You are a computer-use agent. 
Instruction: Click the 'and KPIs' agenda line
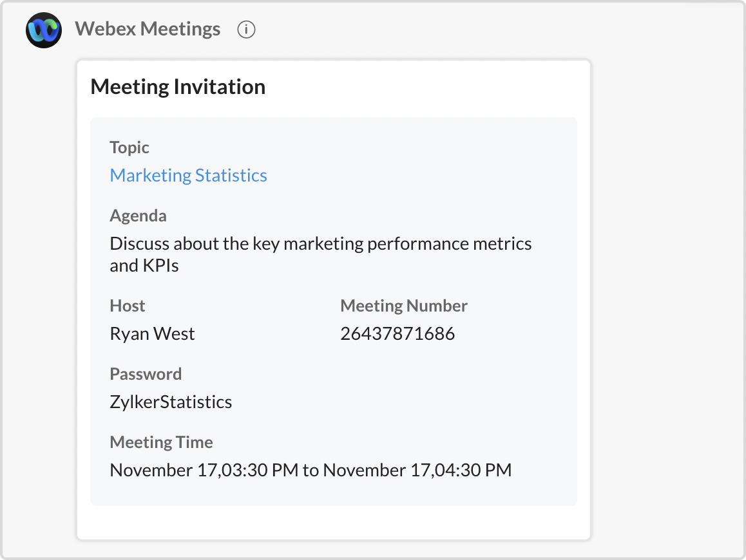144,265
